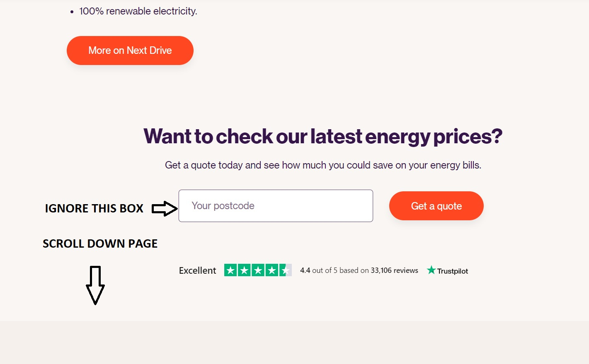Click the Excellent rating label

[197, 271]
